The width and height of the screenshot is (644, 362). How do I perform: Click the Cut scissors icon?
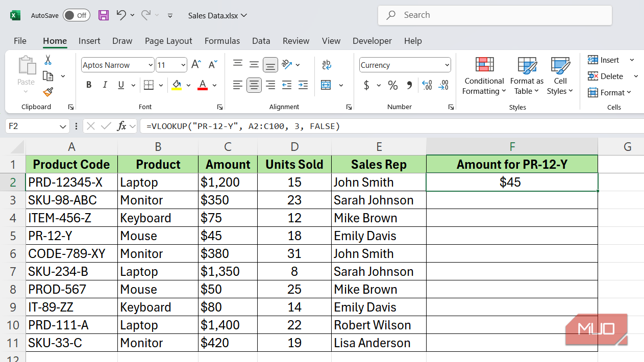48,60
